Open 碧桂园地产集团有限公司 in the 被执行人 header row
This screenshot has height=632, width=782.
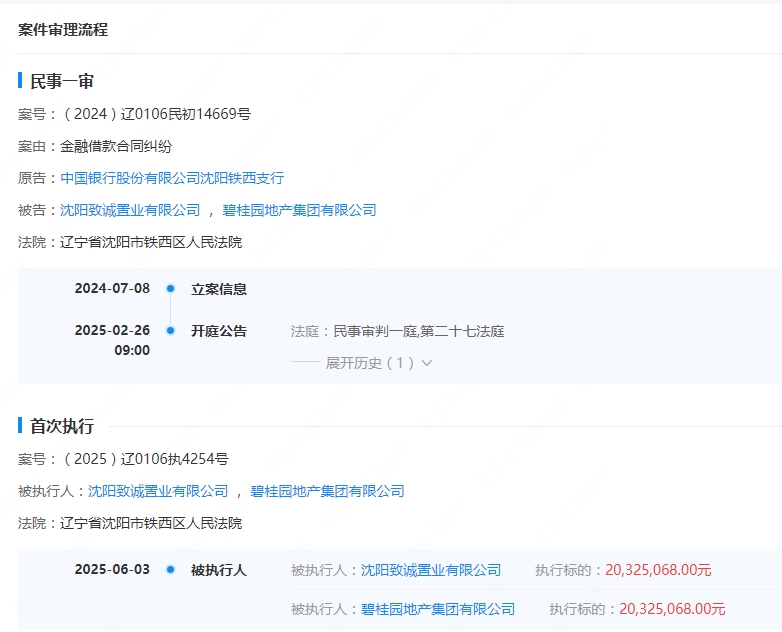coord(327,491)
